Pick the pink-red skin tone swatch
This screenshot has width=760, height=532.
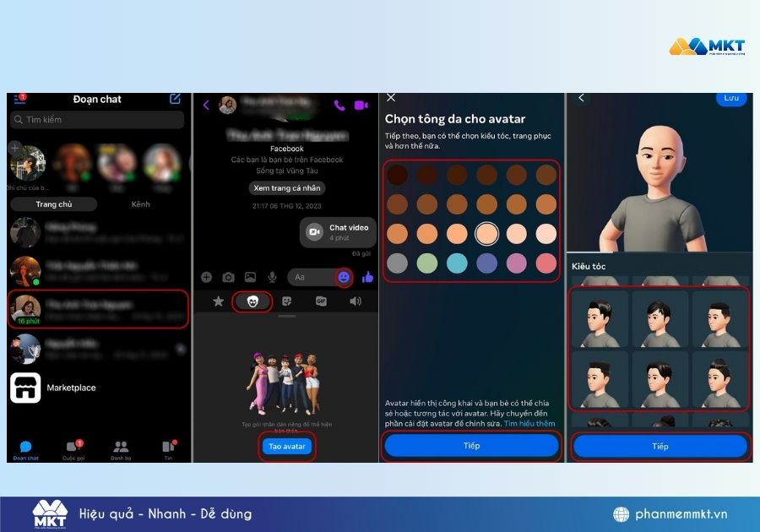point(546,263)
